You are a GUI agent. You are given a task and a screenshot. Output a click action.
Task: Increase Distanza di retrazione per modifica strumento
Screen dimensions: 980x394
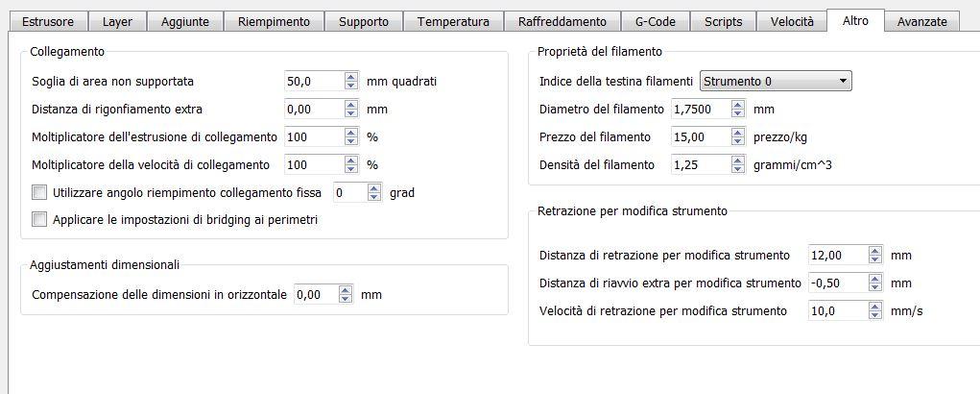875,252
